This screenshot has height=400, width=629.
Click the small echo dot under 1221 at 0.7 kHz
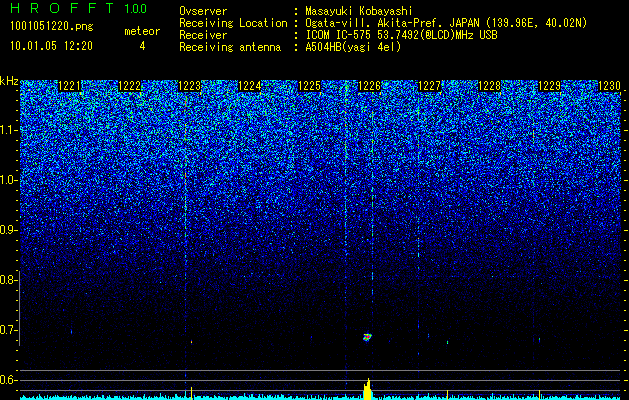coord(71,332)
